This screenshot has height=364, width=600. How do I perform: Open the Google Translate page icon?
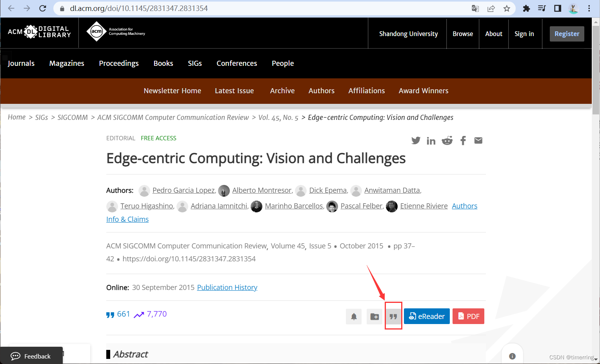pyautogui.click(x=475, y=8)
